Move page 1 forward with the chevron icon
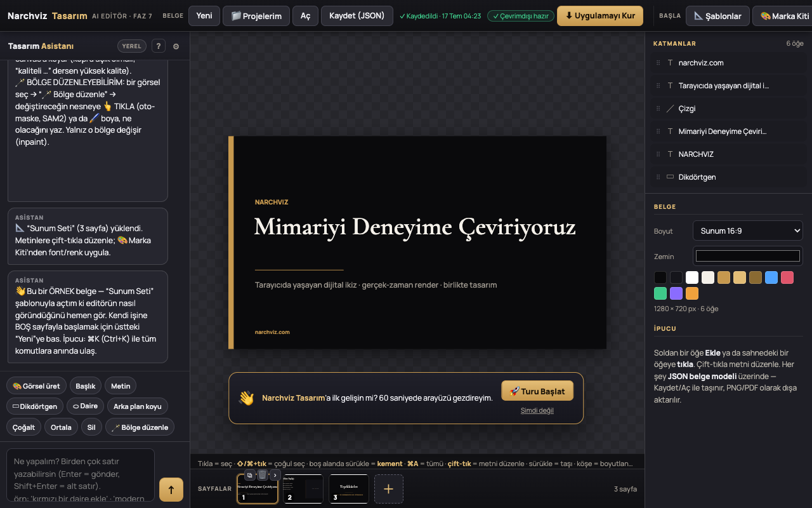This screenshot has width=812, height=508. click(x=275, y=475)
